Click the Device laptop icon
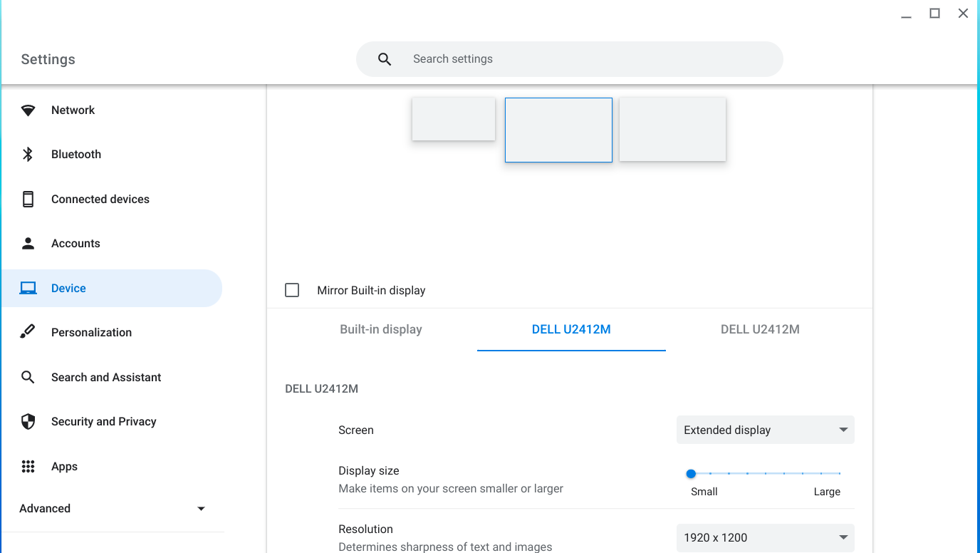Viewport: 980px width, 553px height. click(28, 288)
